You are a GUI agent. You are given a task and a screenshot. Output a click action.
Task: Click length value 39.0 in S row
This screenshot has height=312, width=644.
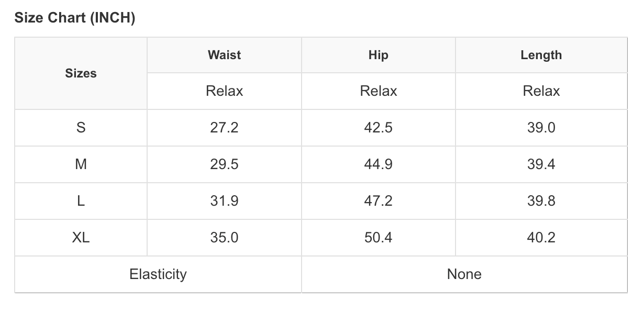click(x=541, y=128)
